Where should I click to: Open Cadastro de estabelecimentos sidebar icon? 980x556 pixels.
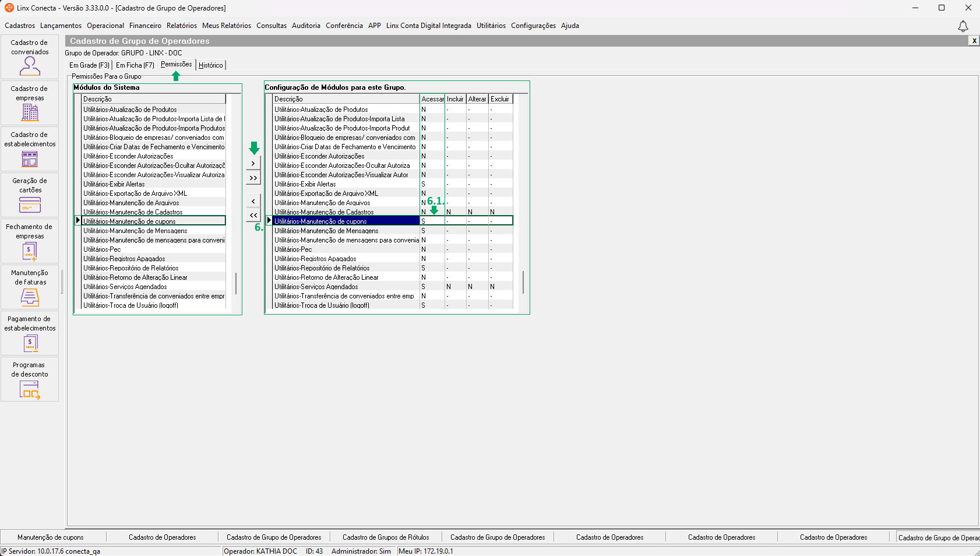pos(30,149)
